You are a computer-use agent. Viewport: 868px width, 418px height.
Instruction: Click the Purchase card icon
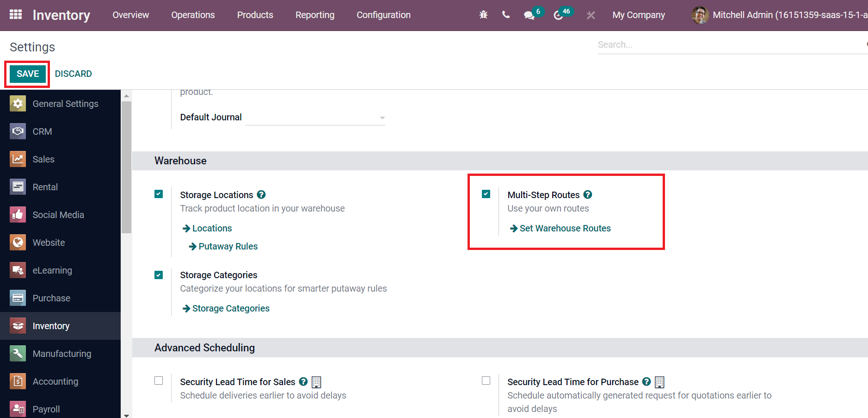18,298
